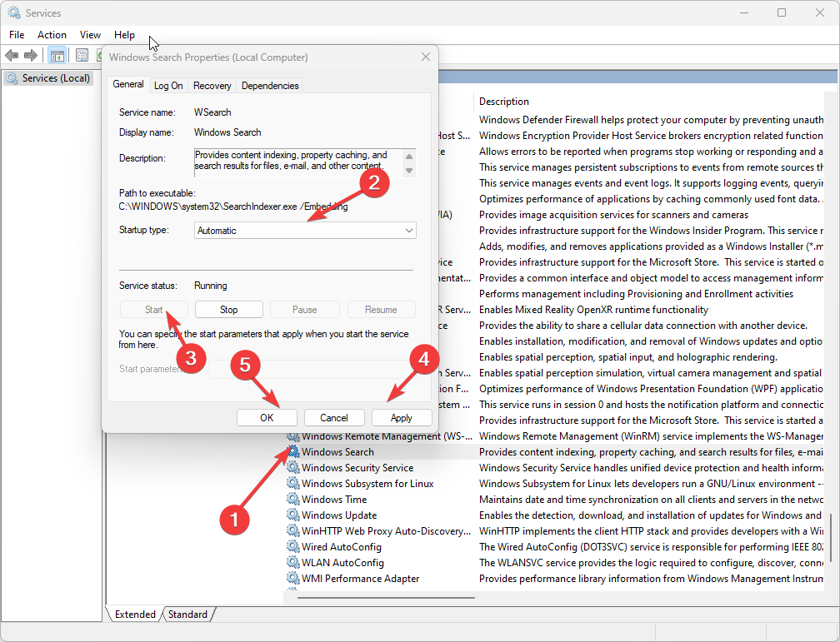The width and height of the screenshot is (840, 642).
Task: Select Services (Local) in the console tree
Action: [x=48, y=78]
